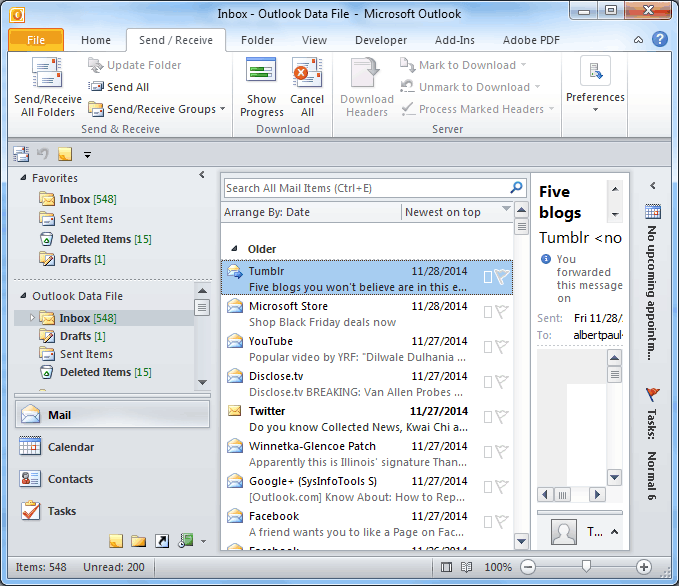679x586 pixels.
Task: Click the zoom out minus button
Action: tap(528, 567)
